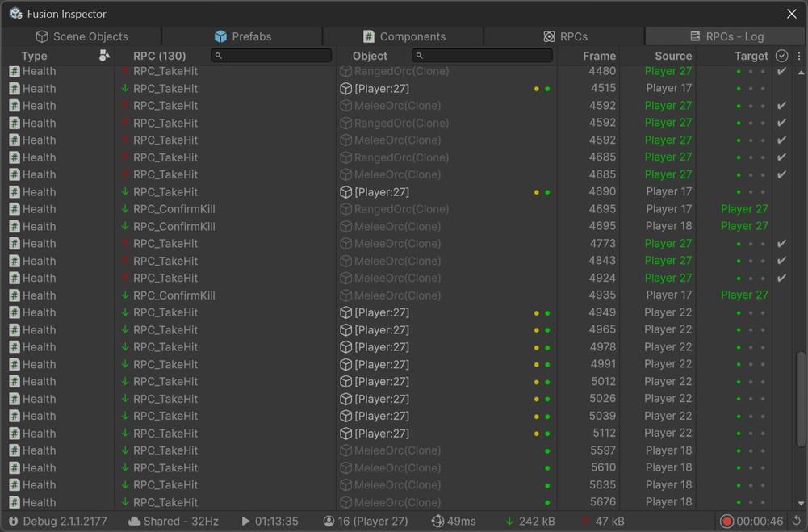The width and height of the screenshot is (808, 532).
Task: Sort by the Source column header
Action: click(x=673, y=56)
